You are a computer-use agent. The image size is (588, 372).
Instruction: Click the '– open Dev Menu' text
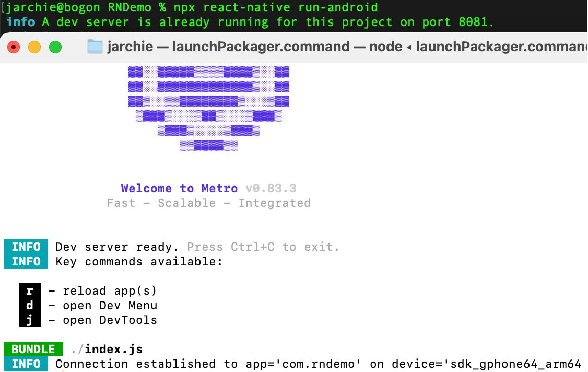pos(102,305)
